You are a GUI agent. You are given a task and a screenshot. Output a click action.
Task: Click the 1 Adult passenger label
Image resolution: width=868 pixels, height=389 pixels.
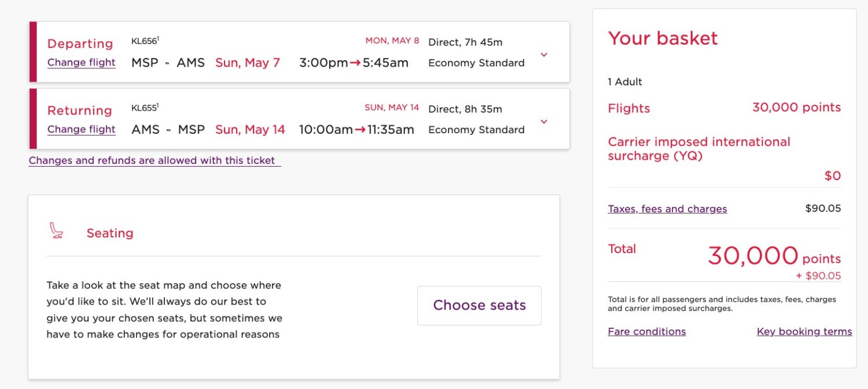coord(625,82)
